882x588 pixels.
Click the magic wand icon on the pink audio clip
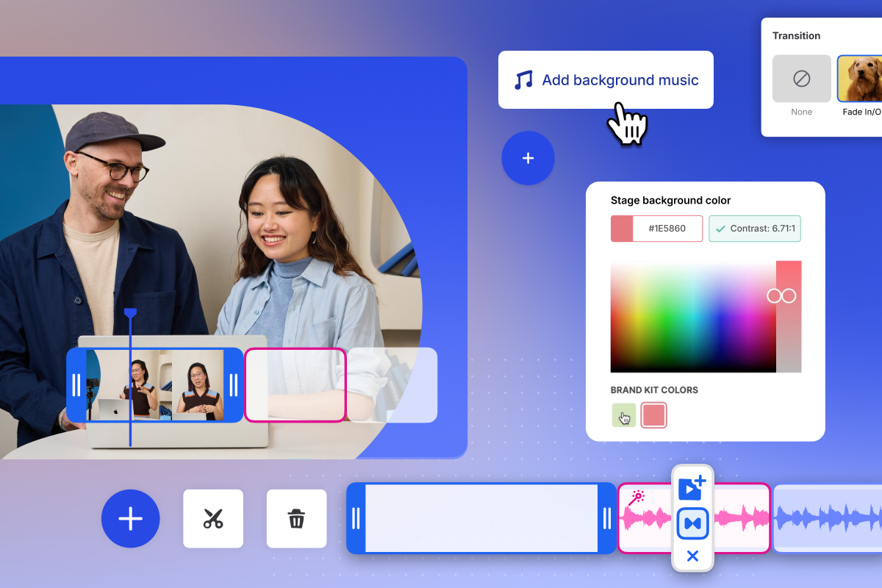[637, 498]
